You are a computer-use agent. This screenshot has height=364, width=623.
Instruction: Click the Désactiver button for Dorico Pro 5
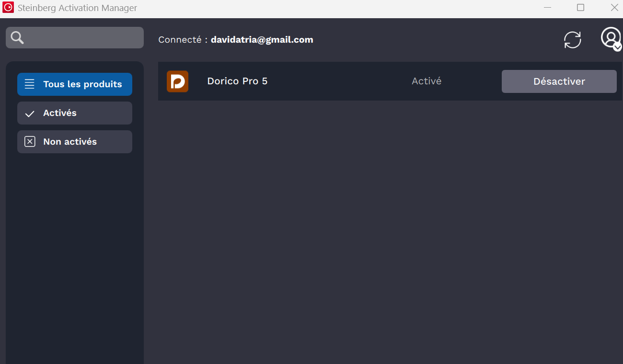559,81
